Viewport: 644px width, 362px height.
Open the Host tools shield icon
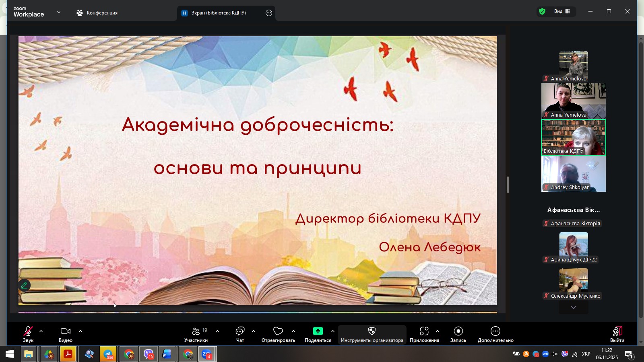click(x=372, y=331)
